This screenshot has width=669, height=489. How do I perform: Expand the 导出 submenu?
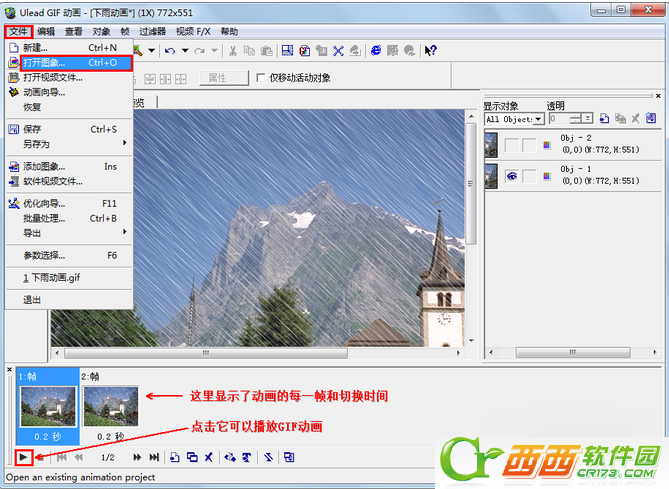pos(69,233)
